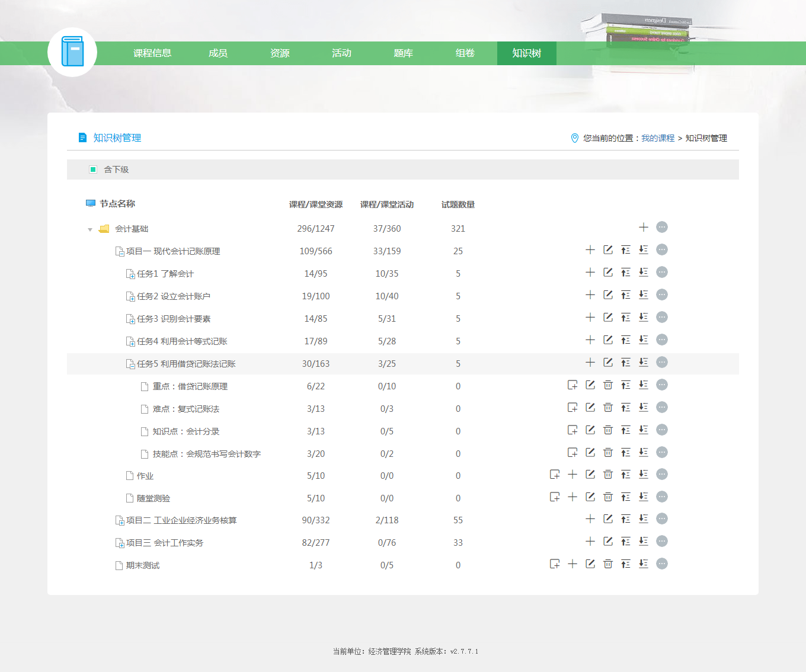Viewport: 806px width, 672px height.
Task: Click the 课程/课堂资源 column header
Action: click(316, 204)
